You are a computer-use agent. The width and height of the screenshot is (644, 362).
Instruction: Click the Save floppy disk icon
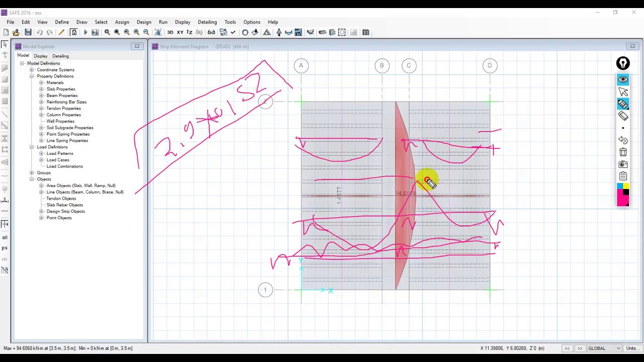point(28,32)
